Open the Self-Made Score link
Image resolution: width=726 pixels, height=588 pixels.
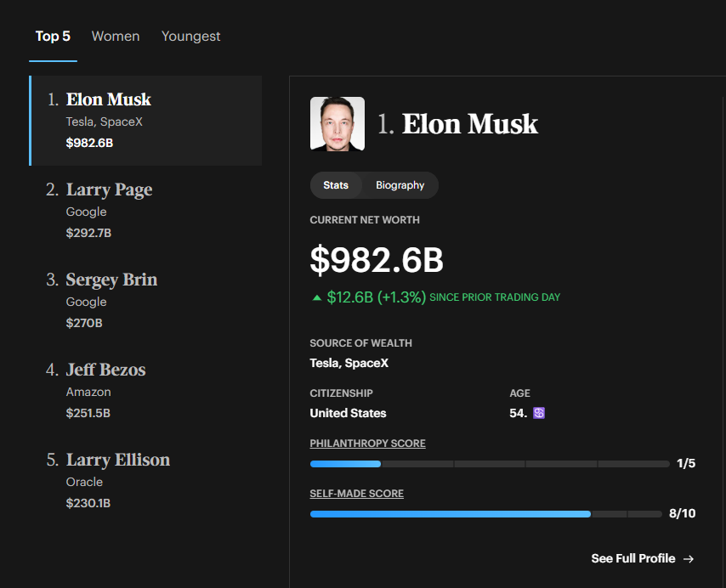[x=356, y=494]
